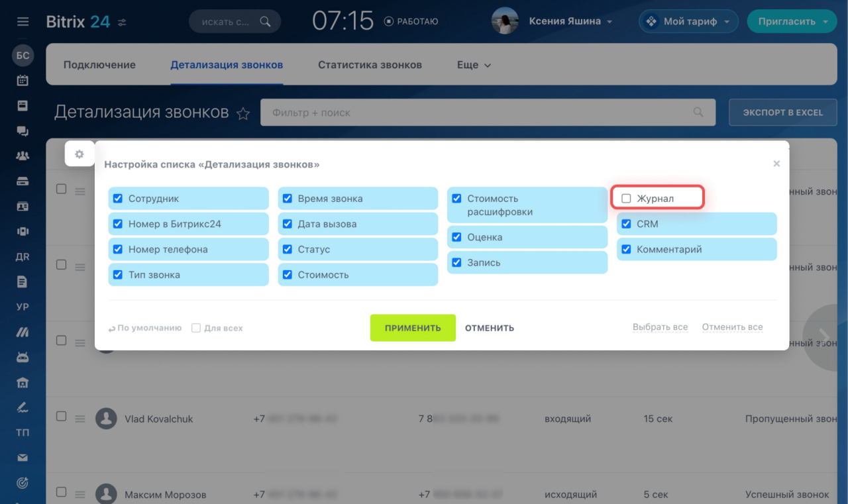Uncheck the Время звонка checkbox
Viewport: 848px width, 504px height.
click(287, 198)
